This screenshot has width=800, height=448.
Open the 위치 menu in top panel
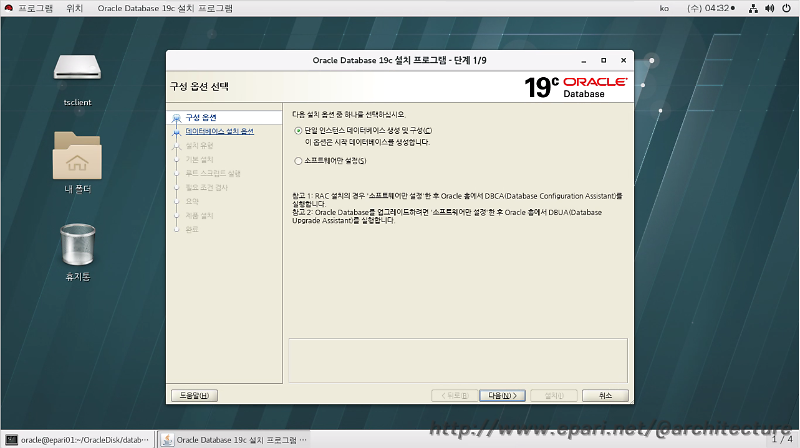[x=74, y=8]
